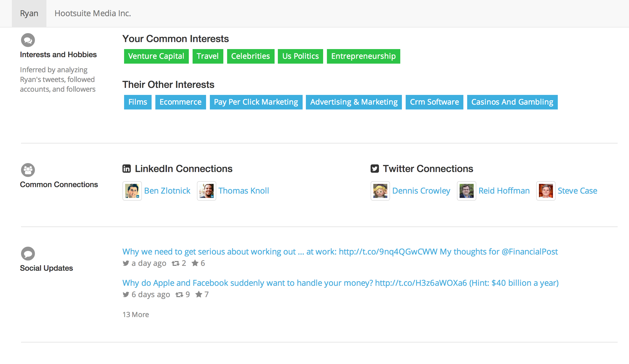
Task: Open the Hootsuite Media Inc. tab
Action: 93,13
